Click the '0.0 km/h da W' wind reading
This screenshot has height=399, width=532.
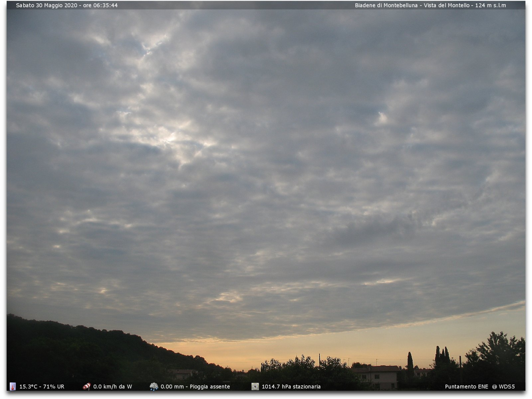tap(112, 387)
